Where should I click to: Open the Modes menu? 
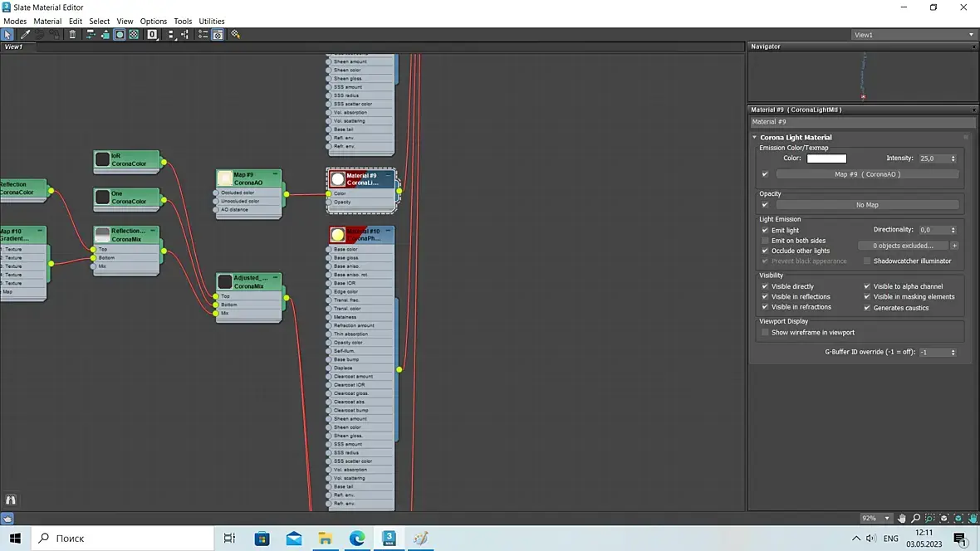(15, 22)
